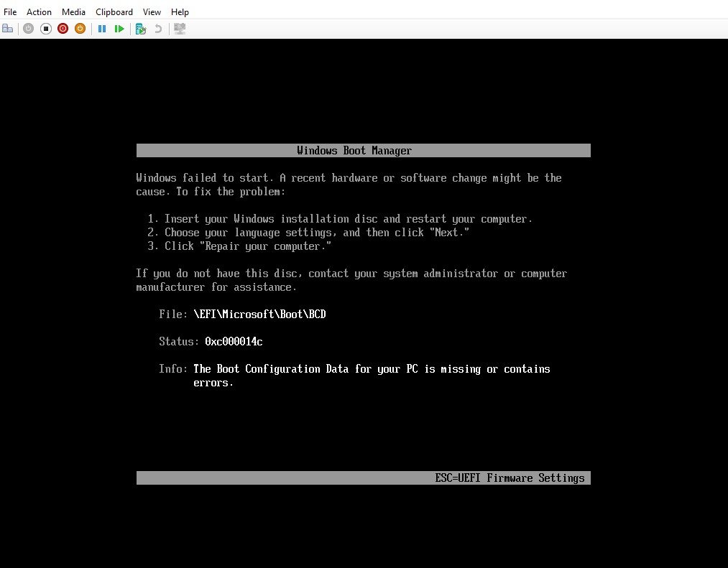Click the "Status:" label
728x568 pixels.
[x=179, y=342]
